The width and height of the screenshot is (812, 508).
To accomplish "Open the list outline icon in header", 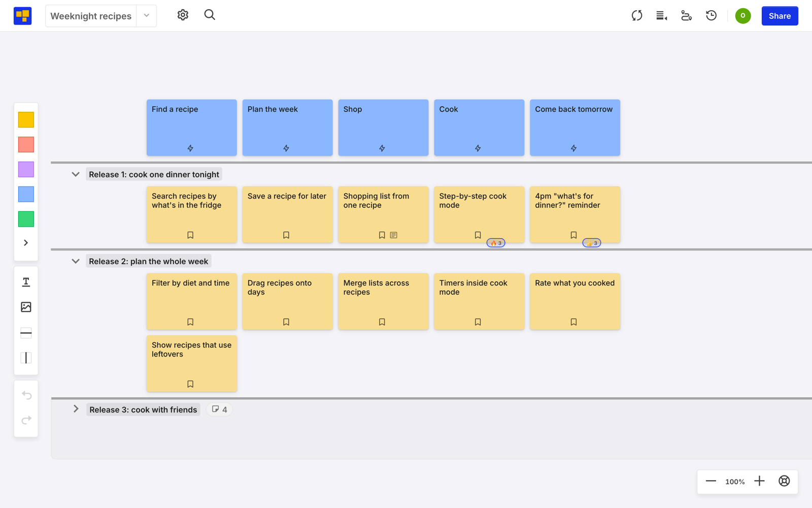I will point(661,16).
